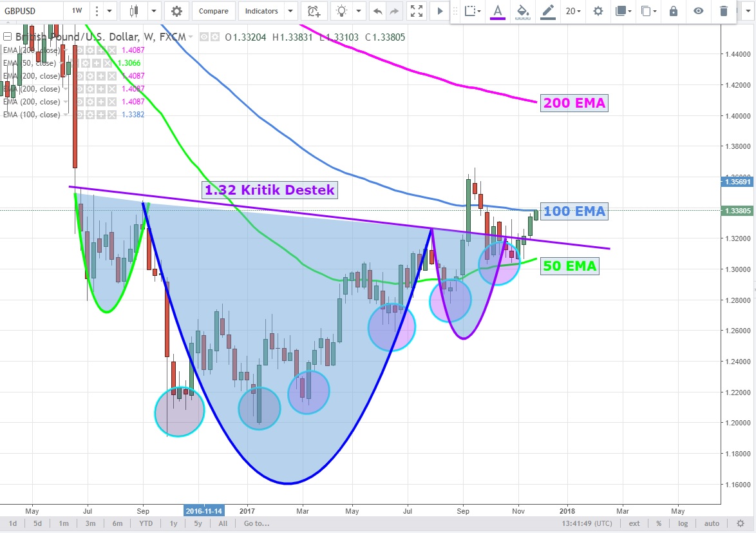Viewport: 756px width, 533px height.
Task: Select the 1y time range
Action: 174,523
